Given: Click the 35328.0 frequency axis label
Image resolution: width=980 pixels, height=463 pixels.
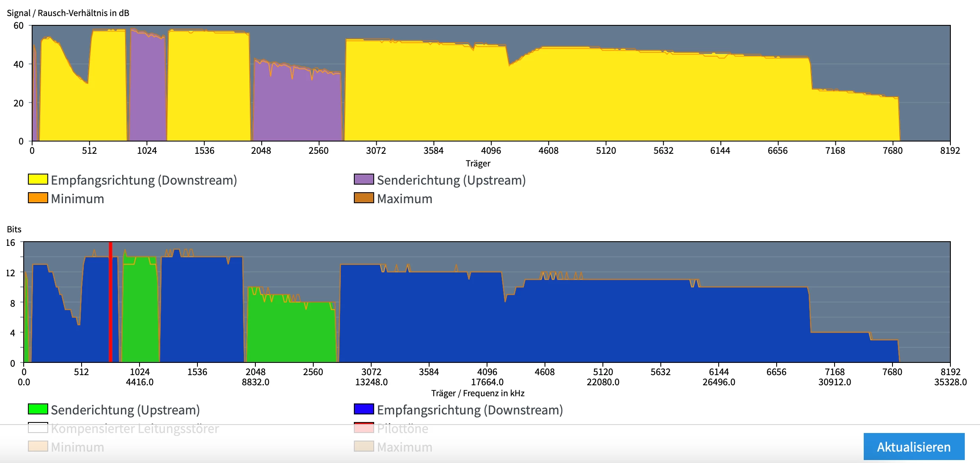Looking at the screenshot, I should point(950,382).
